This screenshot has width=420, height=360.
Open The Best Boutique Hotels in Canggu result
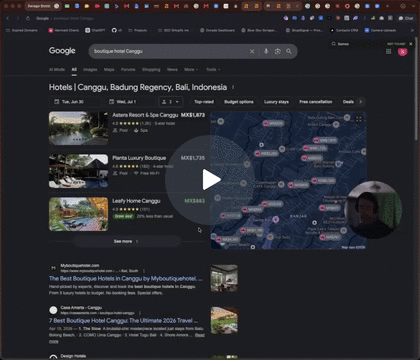tap(125, 278)
